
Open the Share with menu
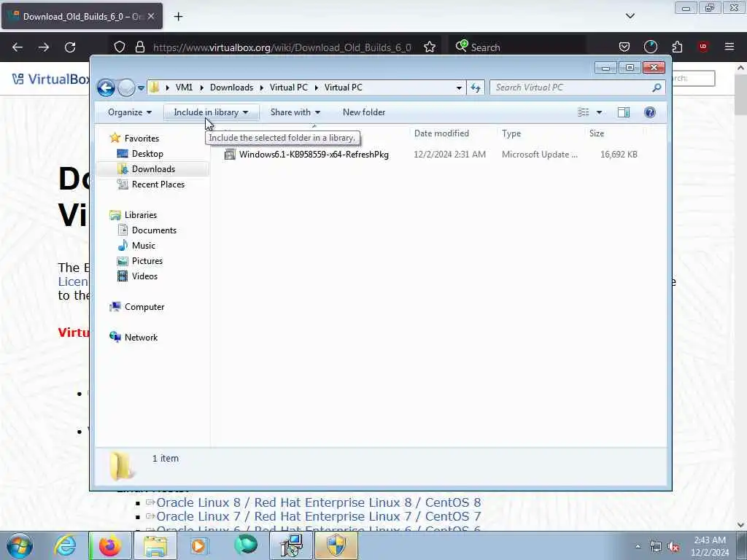pos(295,112)
